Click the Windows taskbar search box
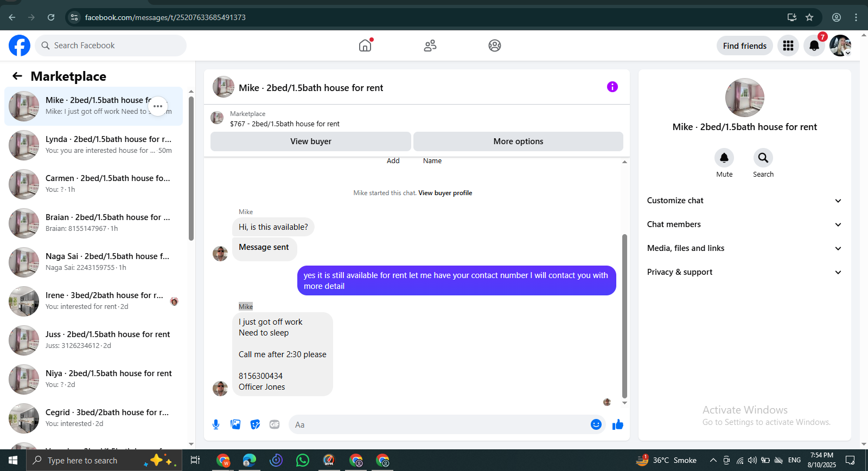This screenshot has width=868, height=471. click(x=104, y=460)
